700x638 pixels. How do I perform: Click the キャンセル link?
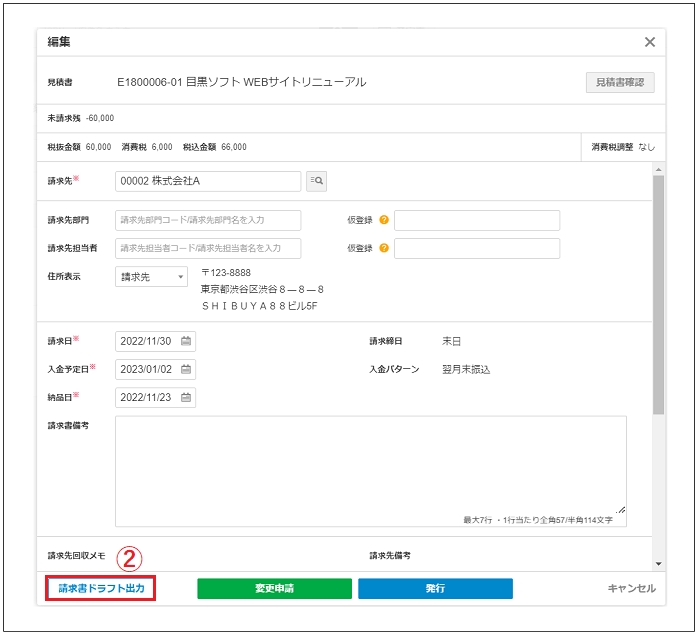tap(632, 588)
